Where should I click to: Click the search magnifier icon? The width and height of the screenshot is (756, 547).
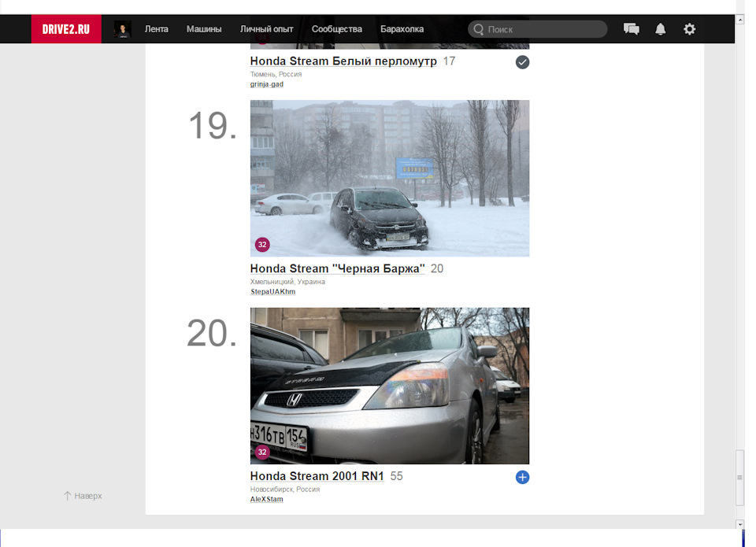[x=478, y=29]
